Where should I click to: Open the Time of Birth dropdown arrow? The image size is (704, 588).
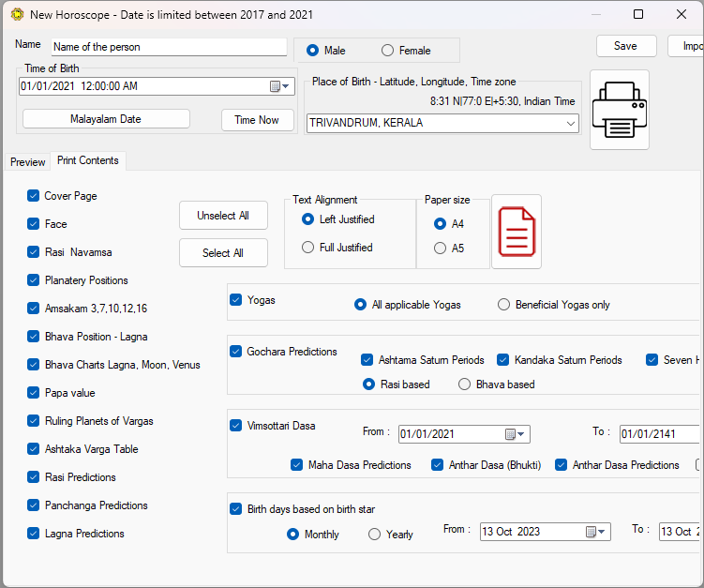coord(287,86)
